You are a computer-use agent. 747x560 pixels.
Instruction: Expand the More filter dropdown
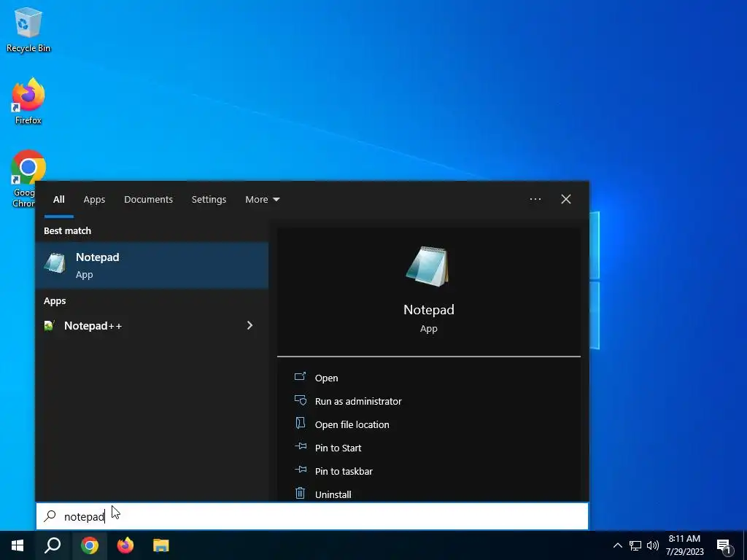[262, 200]
